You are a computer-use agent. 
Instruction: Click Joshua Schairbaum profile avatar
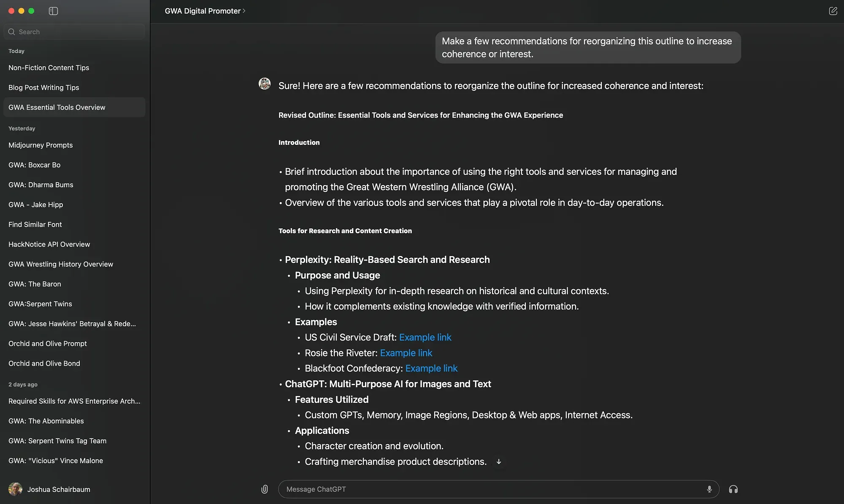click(x=15, y=489)
